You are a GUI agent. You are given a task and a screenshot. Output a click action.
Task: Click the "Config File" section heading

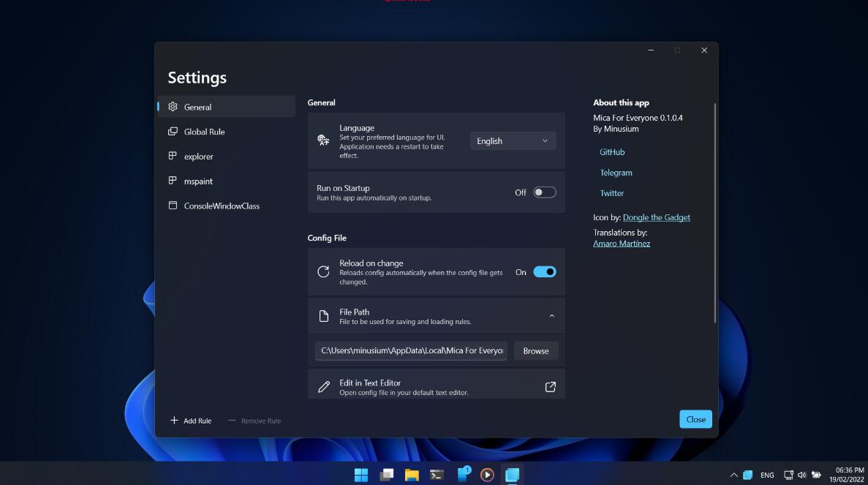pyautogui.click(x=327, y=238)
